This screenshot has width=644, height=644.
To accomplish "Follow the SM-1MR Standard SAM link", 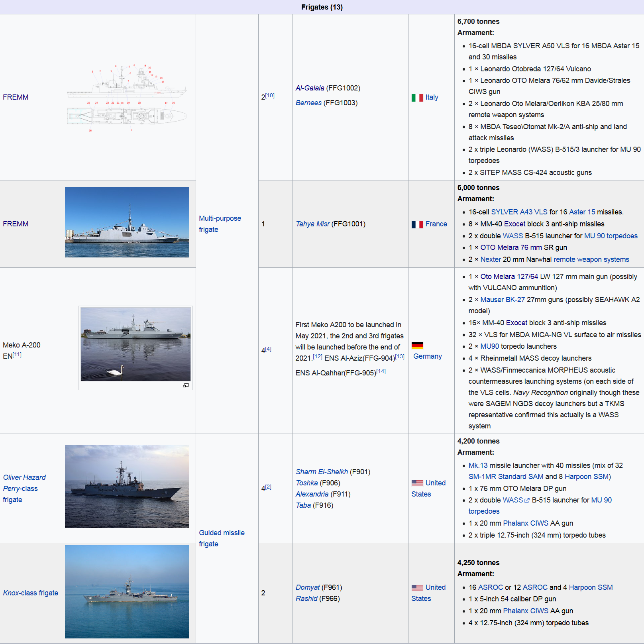I will [506, 477].
